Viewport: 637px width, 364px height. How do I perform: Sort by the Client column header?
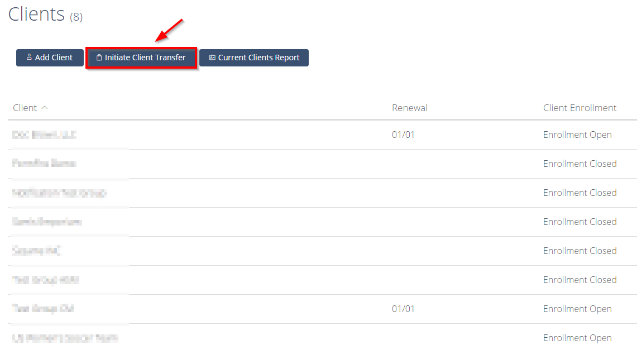[25, 108]
